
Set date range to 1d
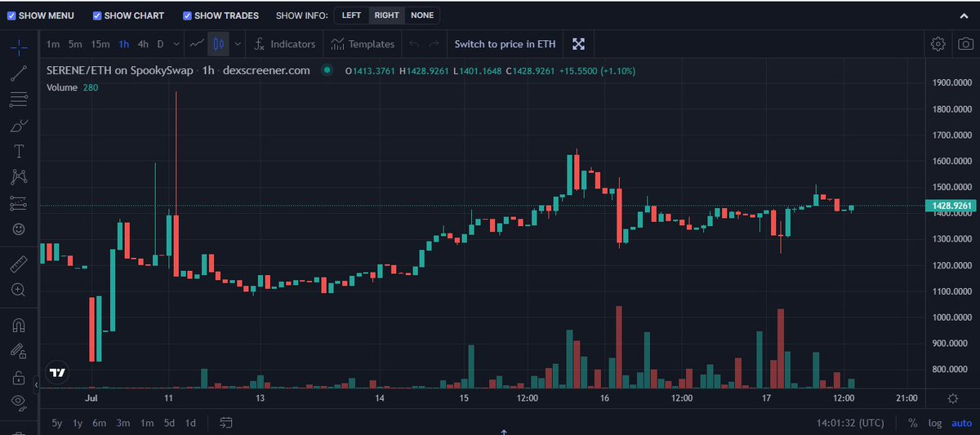point(190,423)
